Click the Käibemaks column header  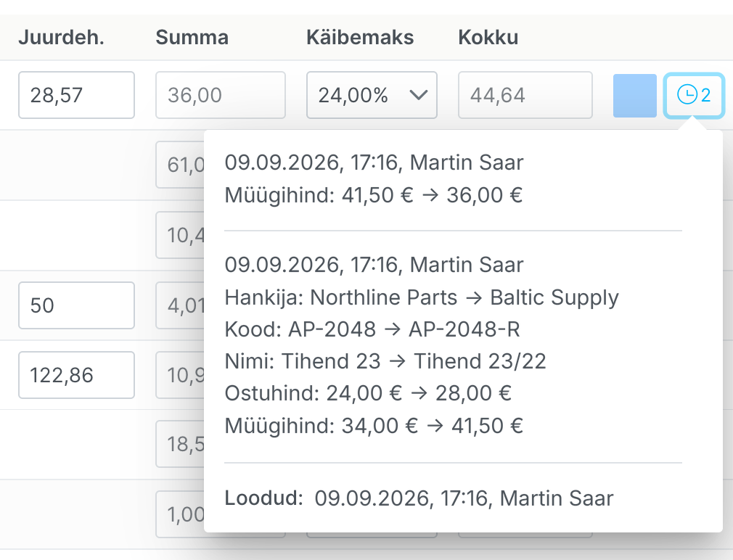point(360,38)
